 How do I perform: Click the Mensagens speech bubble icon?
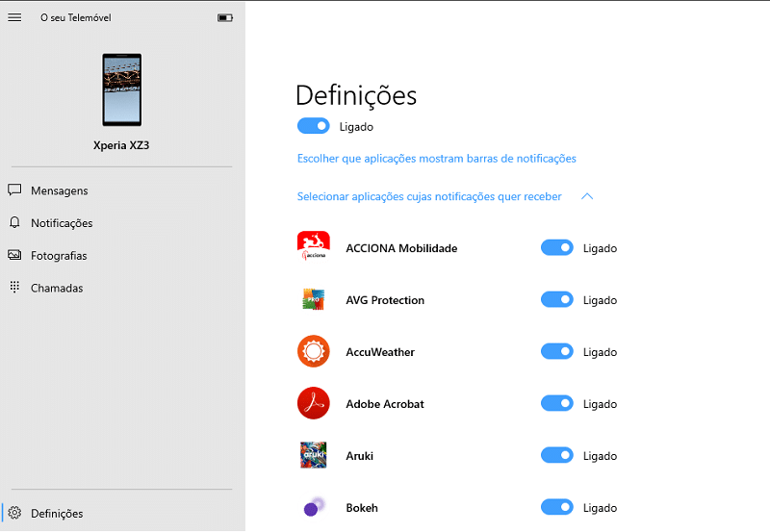14,190
